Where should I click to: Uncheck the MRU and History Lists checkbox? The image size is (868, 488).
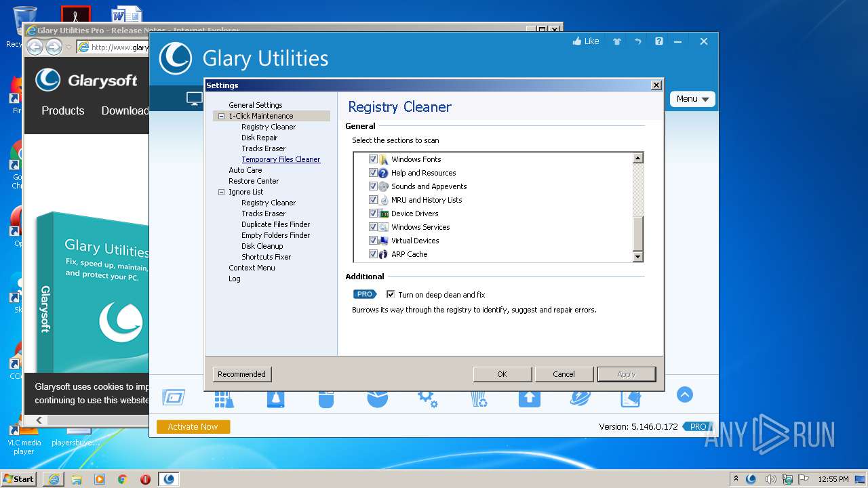click(x=373, y=199)
